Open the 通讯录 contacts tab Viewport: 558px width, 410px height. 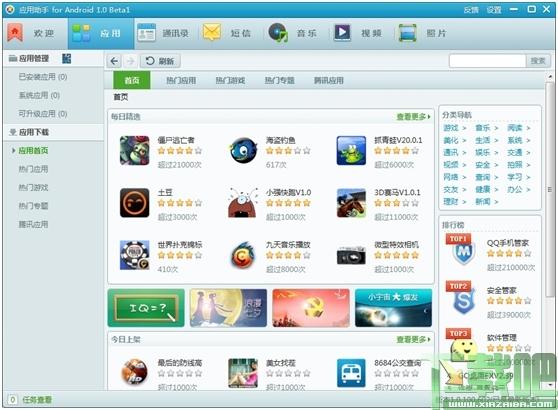pos(163,33)
